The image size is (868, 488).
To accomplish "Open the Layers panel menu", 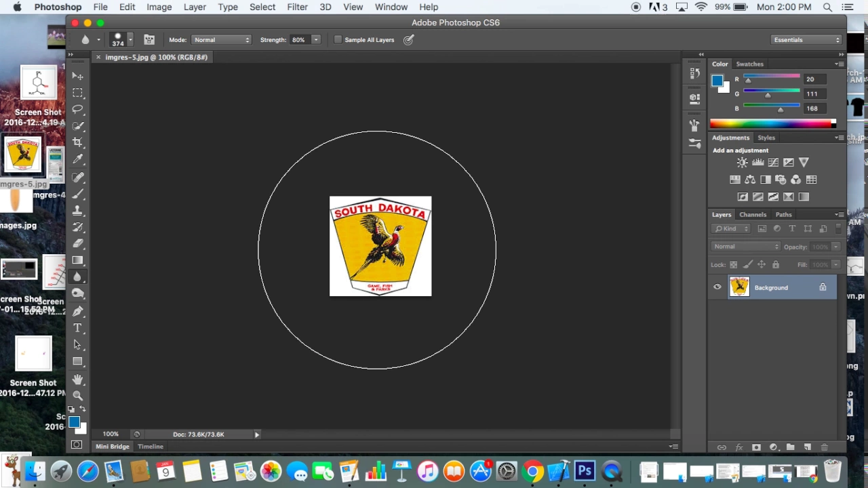I will pos(840,215).
